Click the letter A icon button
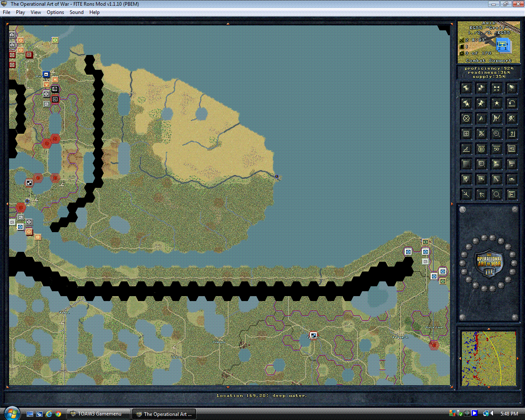This screenshot has width=525, height=420. (482, 119)
